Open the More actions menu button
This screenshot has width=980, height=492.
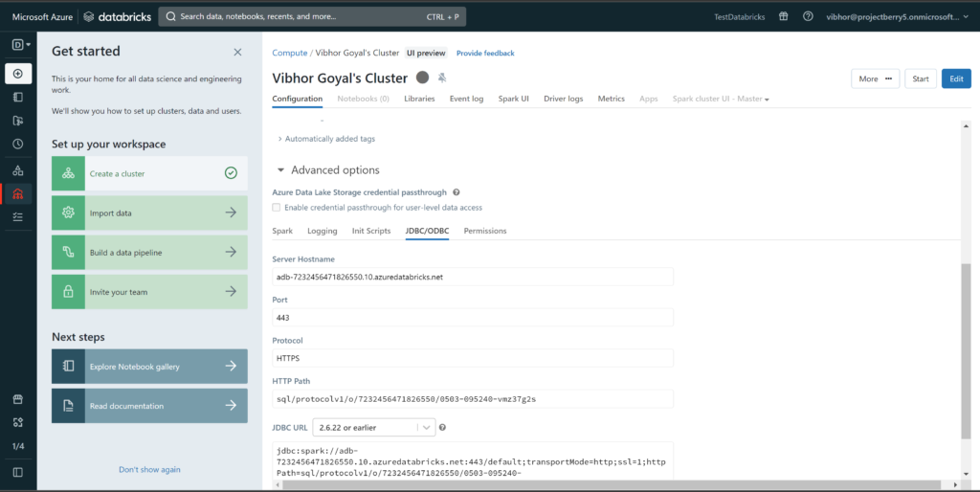click(x=875, y=78)
